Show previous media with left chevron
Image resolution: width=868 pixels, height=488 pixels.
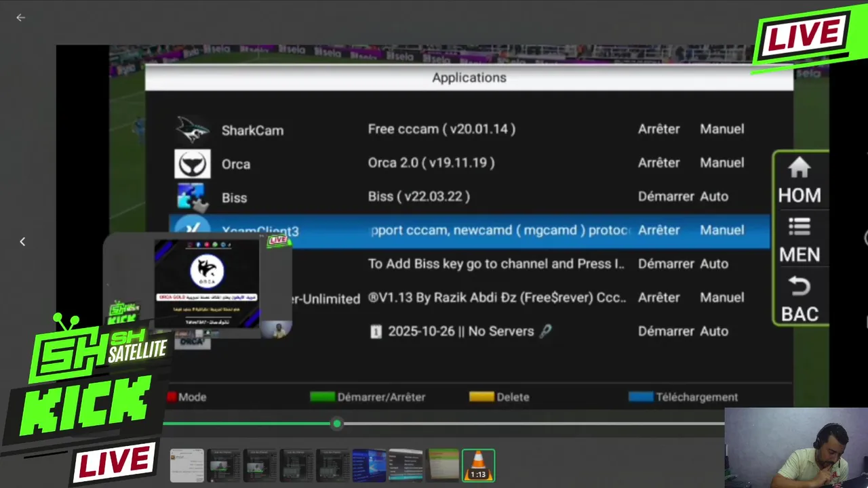coord(22,241)
